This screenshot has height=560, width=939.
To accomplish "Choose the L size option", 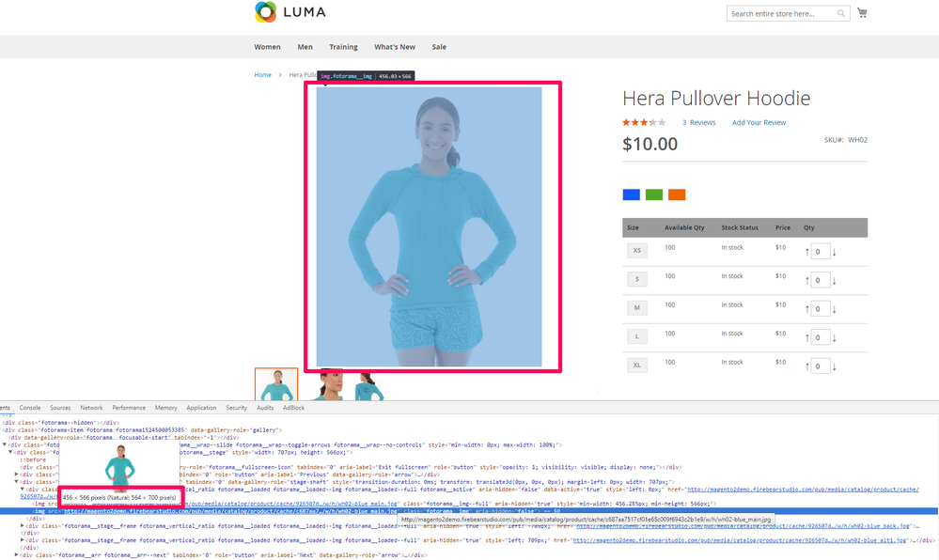I will point(637,335).
